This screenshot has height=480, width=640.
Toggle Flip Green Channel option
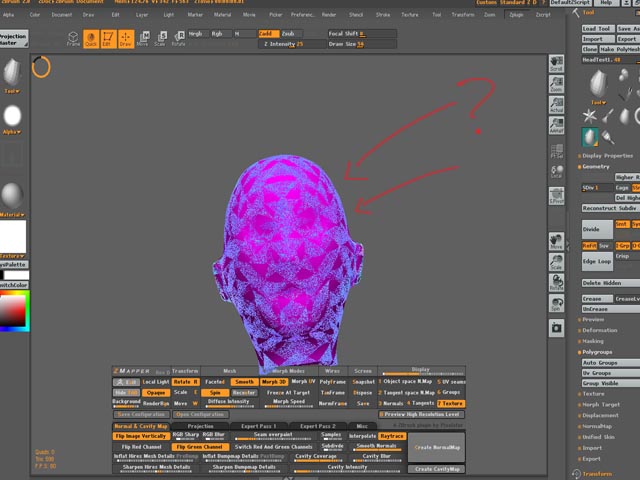click(200, 447)
